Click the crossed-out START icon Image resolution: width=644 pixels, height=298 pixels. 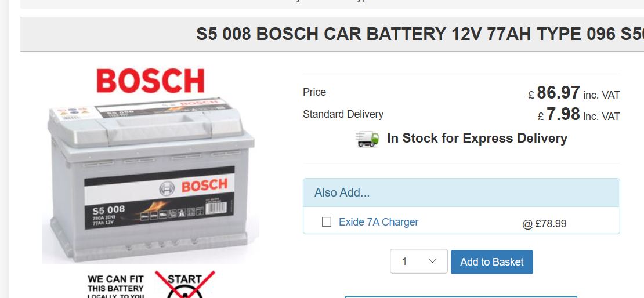184,284
